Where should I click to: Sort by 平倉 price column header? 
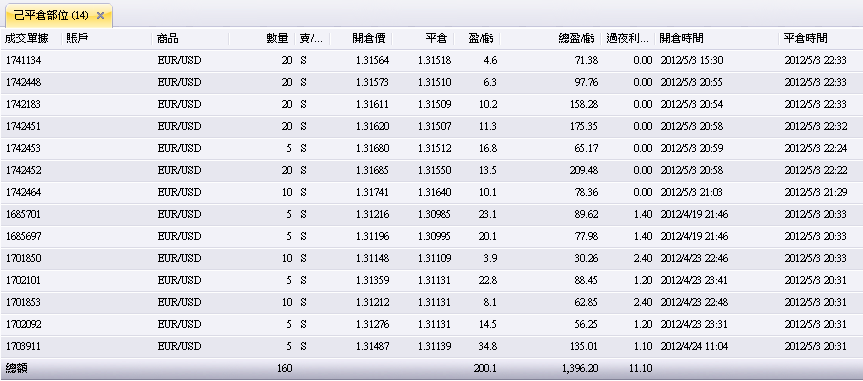[437, 39]
